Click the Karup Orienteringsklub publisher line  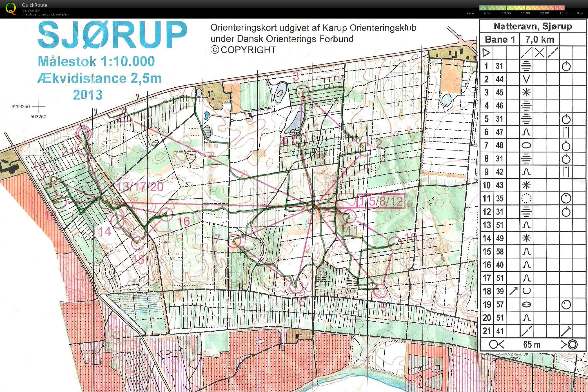tap(313, 28)
